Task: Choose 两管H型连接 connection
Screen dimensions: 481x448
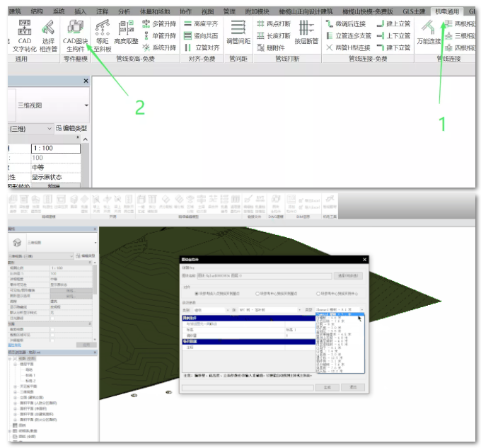Action: coord(348,47)
